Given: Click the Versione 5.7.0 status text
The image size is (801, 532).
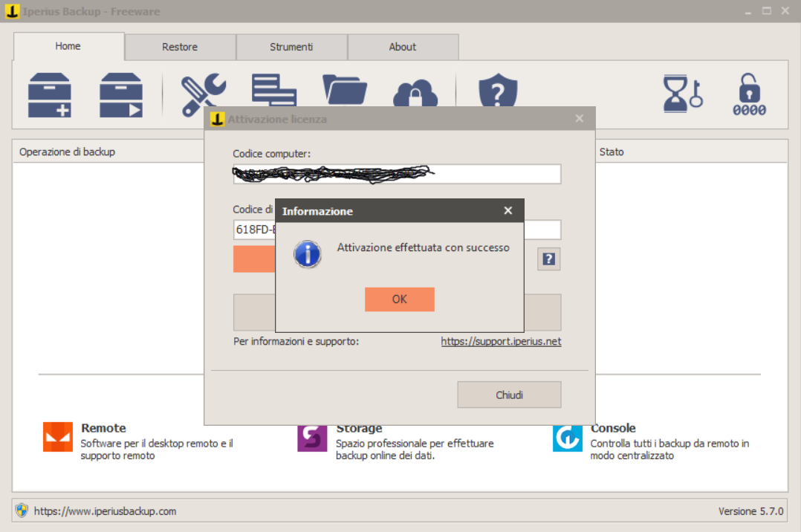Looking at the screenshot, I should click(751, 511).
